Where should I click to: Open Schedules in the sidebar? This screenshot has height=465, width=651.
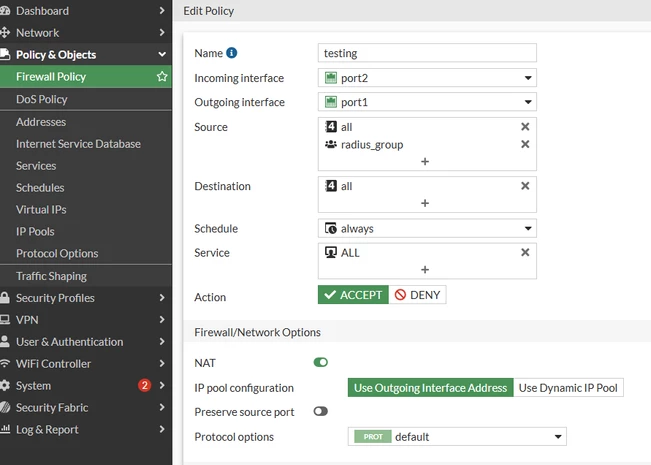tap(86, 188)
